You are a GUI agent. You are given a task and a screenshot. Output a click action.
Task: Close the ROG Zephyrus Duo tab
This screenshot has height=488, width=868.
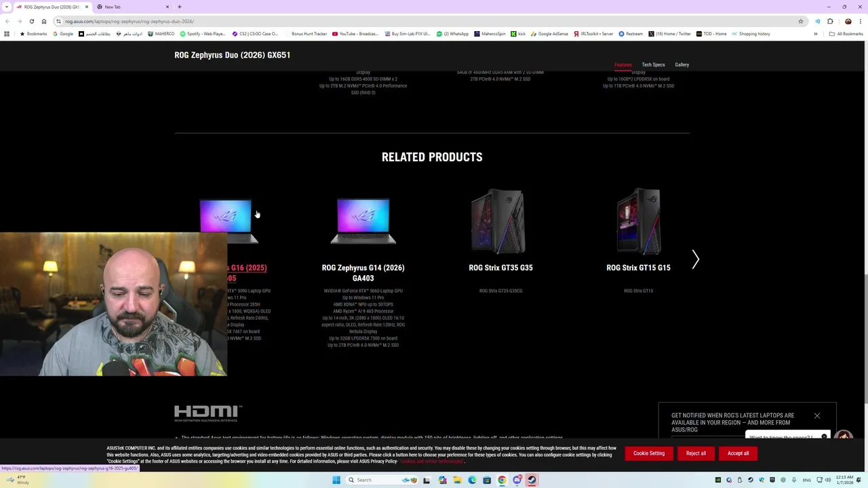click(86, 7)
